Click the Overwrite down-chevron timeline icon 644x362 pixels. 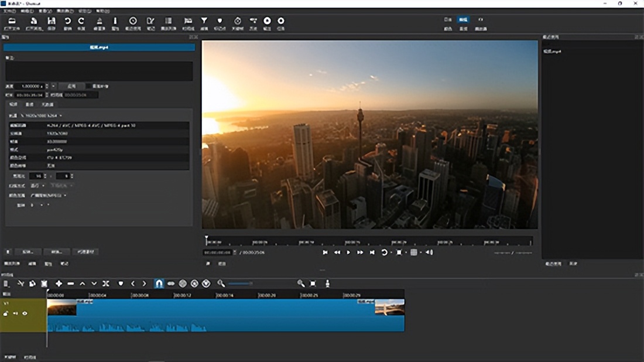94,284
